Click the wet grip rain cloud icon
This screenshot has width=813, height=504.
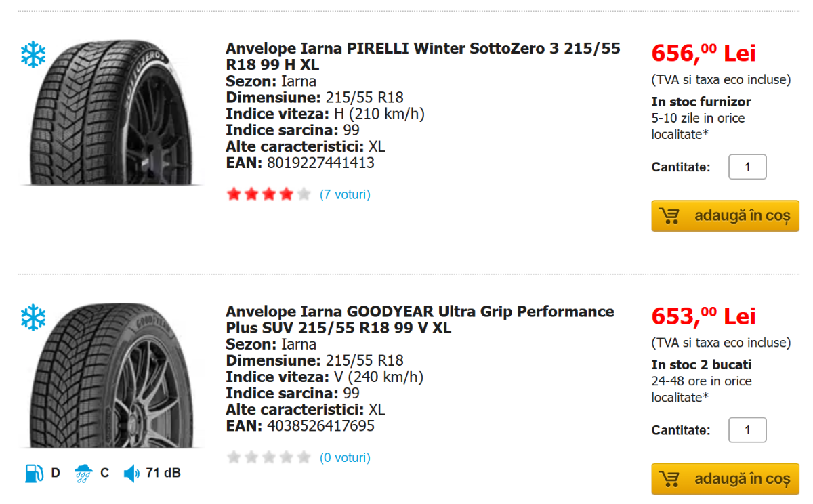(x=84, y=473)
